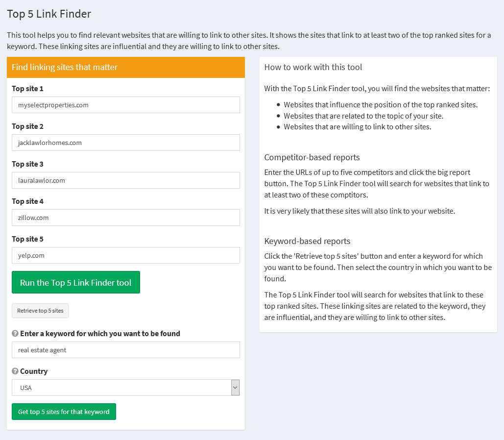Image resolution: width=504 pixels, height=440 pixels.
Task: Click the Top site 4 field with zillow.com
Action: coord(125,218)
